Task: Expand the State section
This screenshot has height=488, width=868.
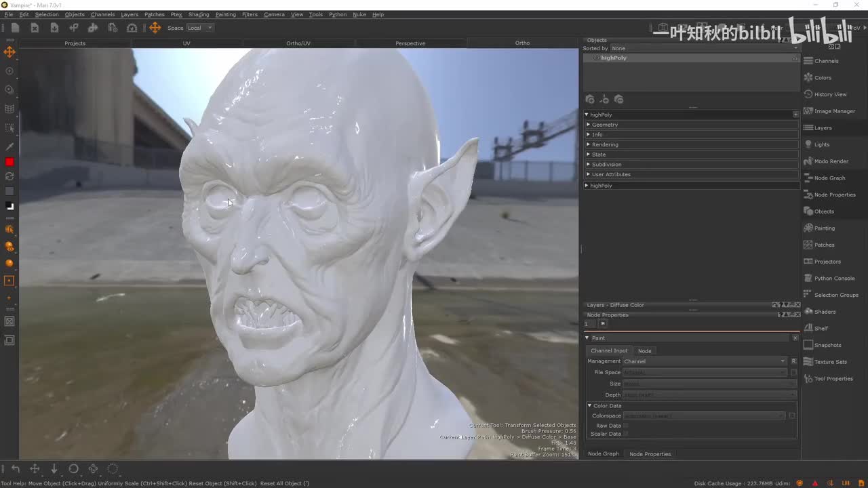Action: [x=692, y=155]
